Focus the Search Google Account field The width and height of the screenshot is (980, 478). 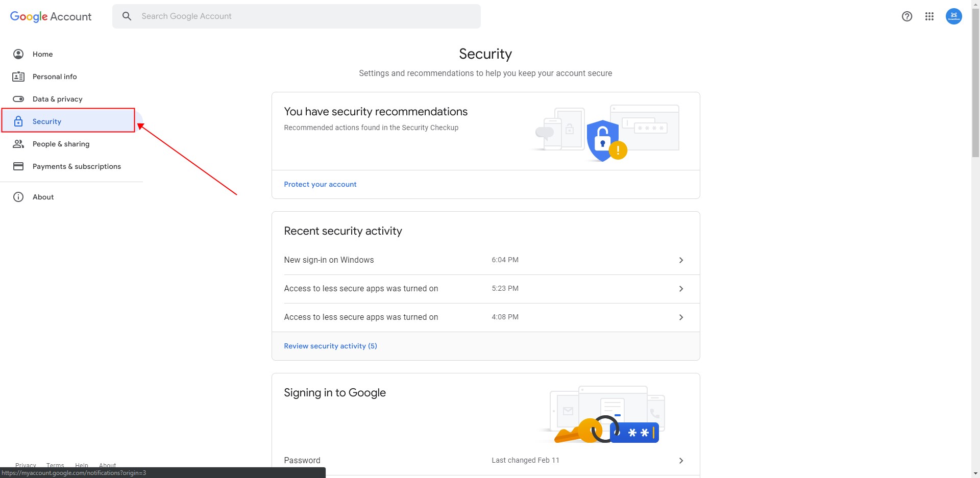[x=297, y=16]
